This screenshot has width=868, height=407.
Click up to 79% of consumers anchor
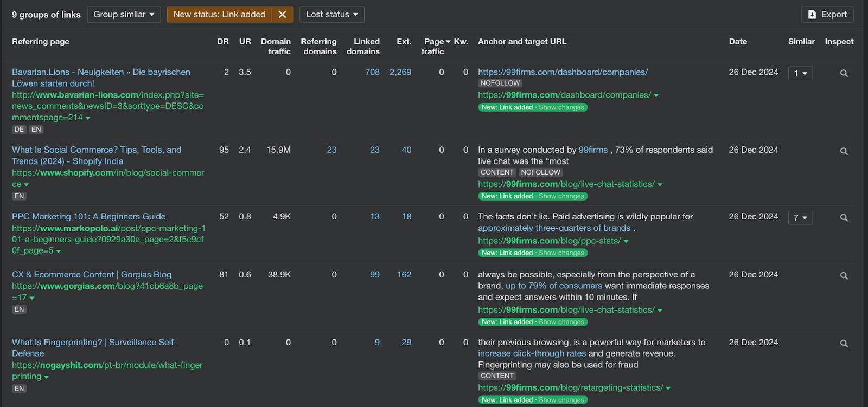tap(554, 286)
